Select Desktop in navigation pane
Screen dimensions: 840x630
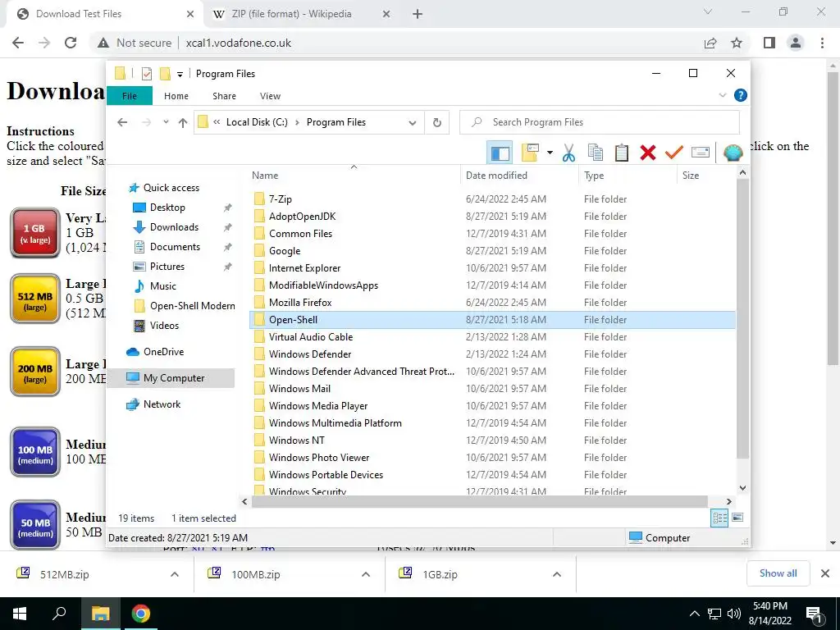tap(167, 208)
